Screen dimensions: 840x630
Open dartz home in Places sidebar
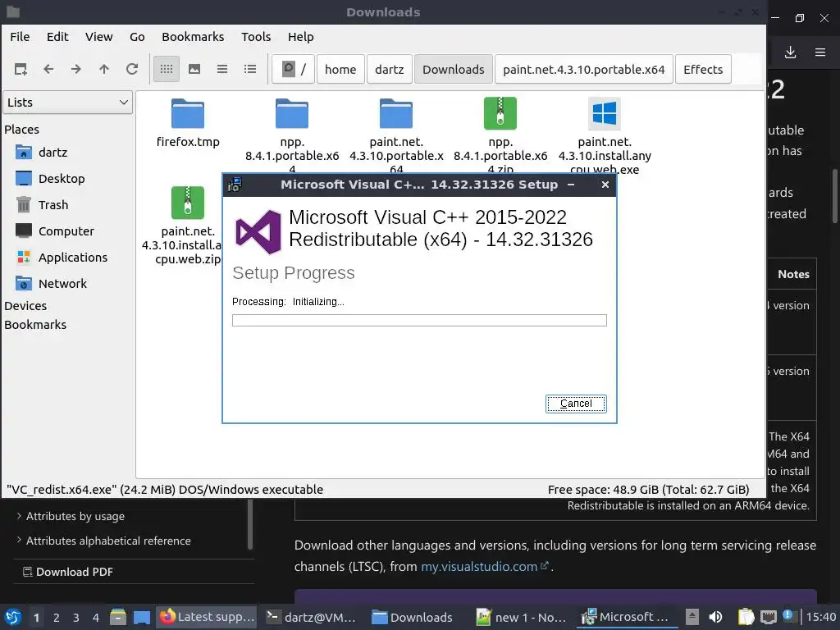pos(52,153)
